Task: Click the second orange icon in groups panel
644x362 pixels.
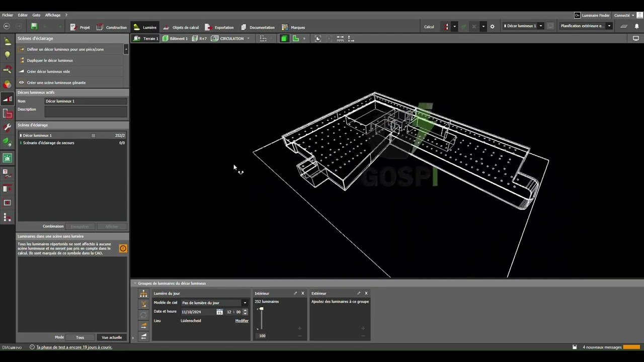Action: [143, 305]
